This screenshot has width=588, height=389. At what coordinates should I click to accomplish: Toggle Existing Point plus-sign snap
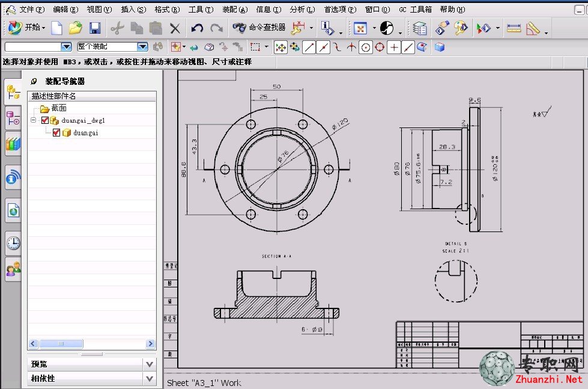pos(394,47)
